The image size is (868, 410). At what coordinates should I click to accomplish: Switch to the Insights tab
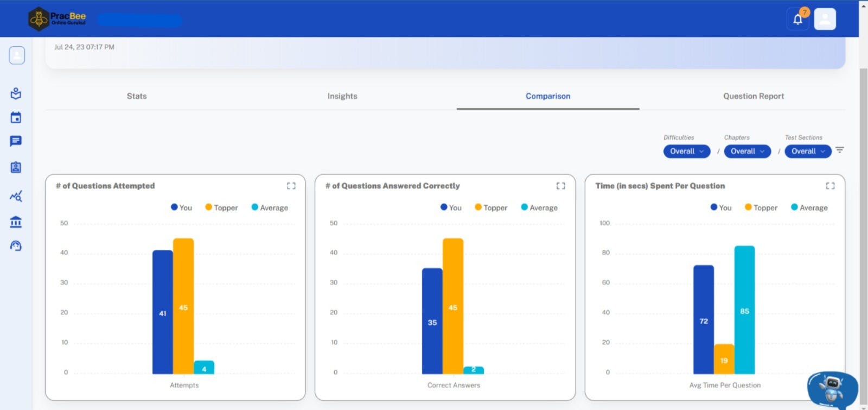pyautogui.click(x=342, y=96)
